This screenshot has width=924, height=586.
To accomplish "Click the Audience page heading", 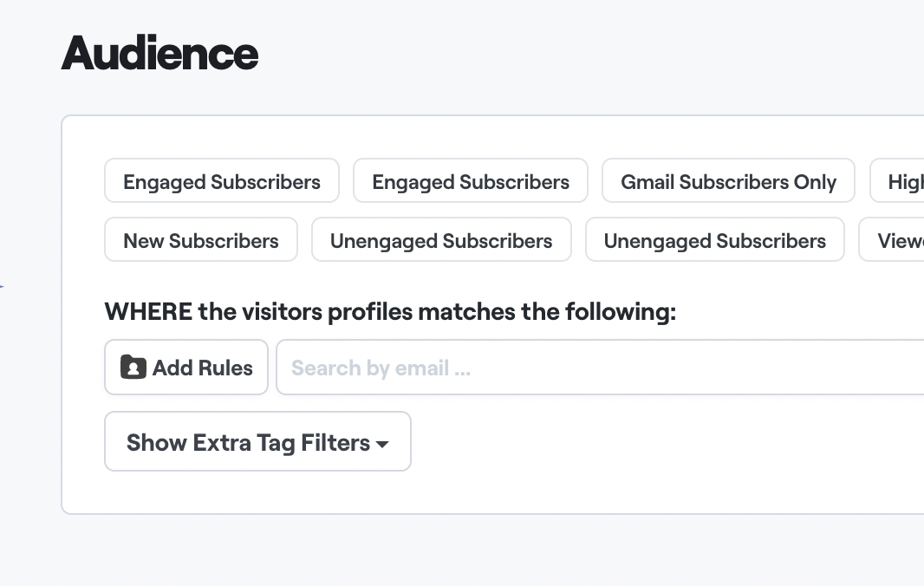I will pos(160,54).
